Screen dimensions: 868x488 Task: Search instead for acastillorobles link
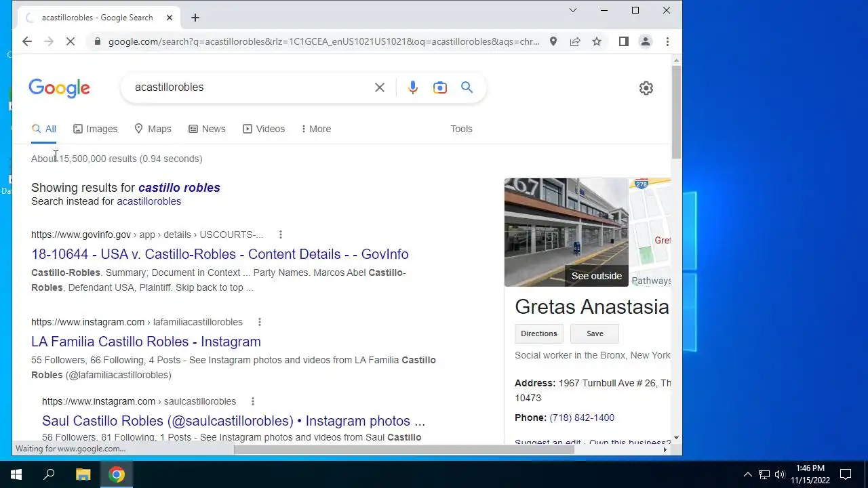click(x=149, y=201)
